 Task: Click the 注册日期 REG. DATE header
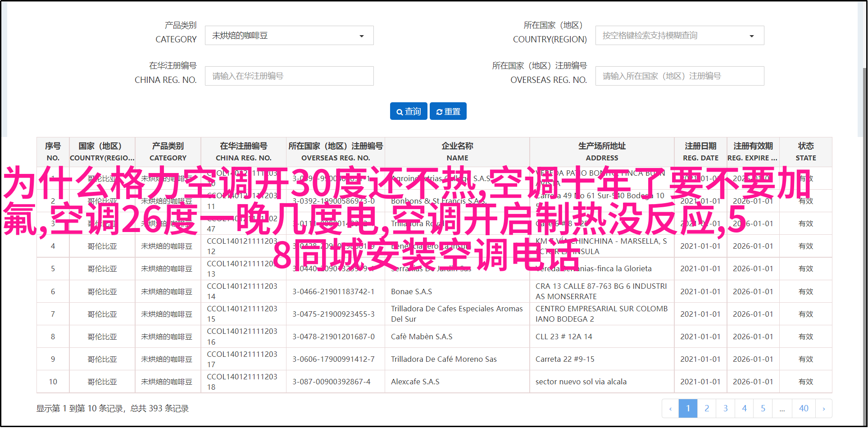pos(700,152)
